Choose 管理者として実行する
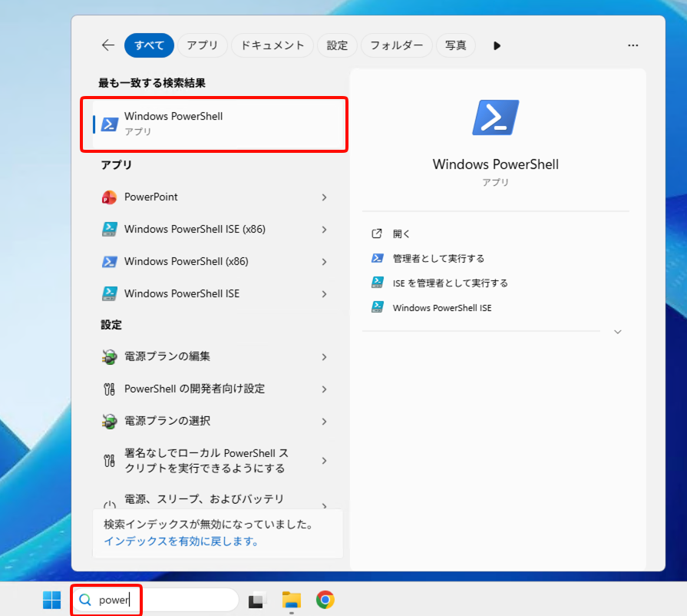Screen dimensions: 687x616 [x=438, y=258]
